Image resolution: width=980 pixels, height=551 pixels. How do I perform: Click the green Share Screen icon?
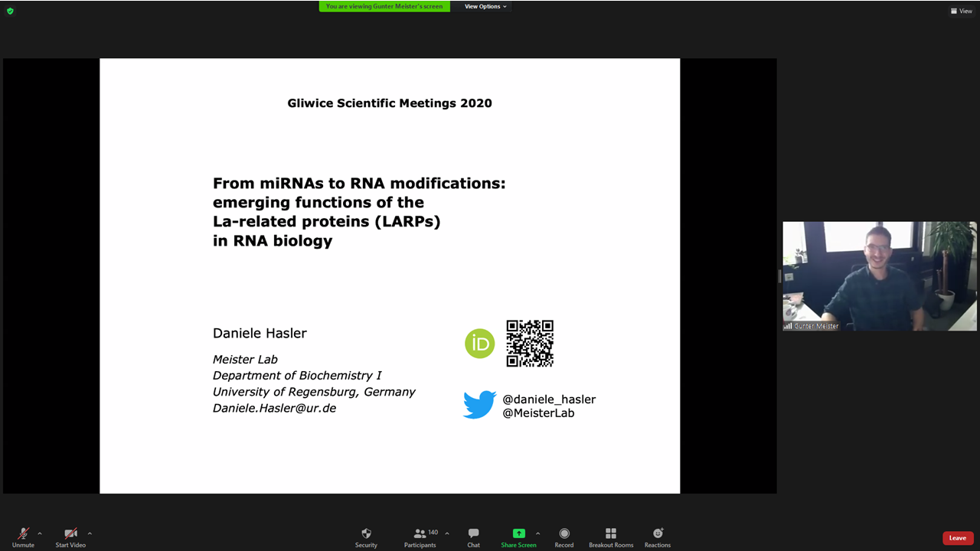518,534
